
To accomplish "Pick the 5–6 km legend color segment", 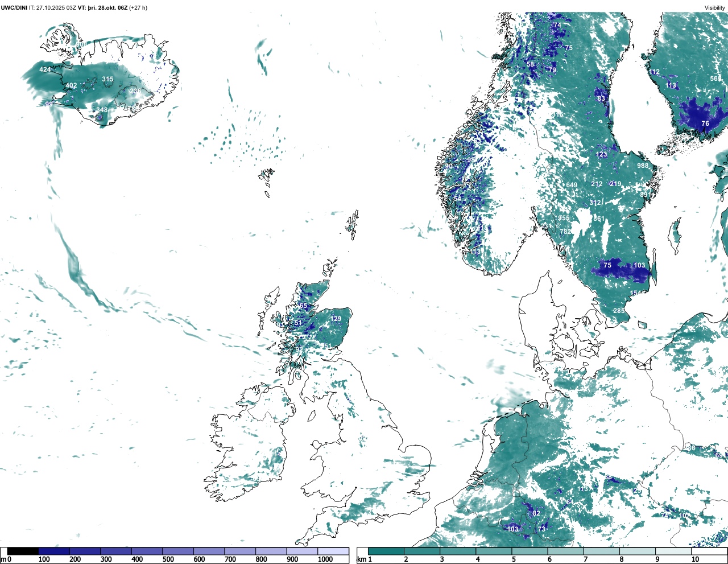I will pos(530,551).
